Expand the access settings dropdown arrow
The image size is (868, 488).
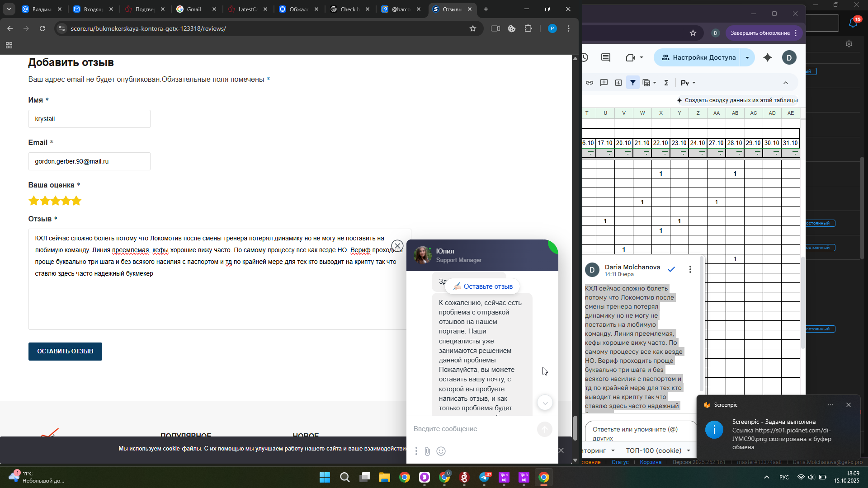[x=747, y=57]
